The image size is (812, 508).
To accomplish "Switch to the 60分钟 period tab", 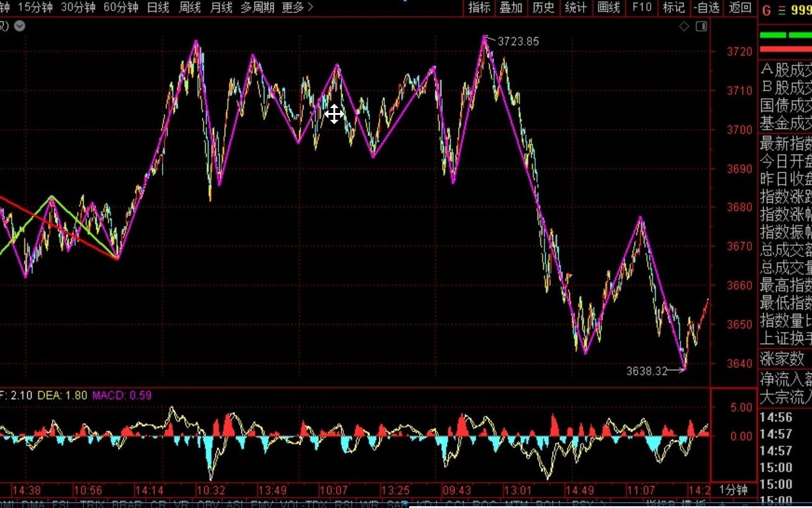I will tap(121, 7).
